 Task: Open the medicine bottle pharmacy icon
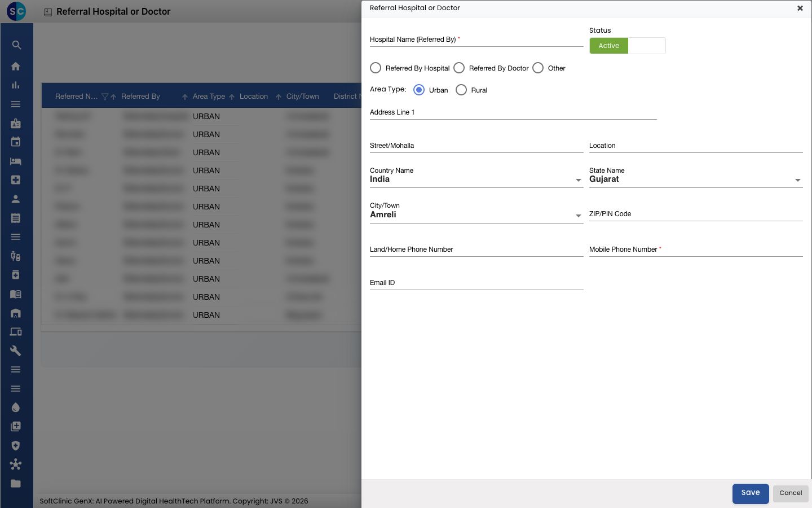(16, 274)
